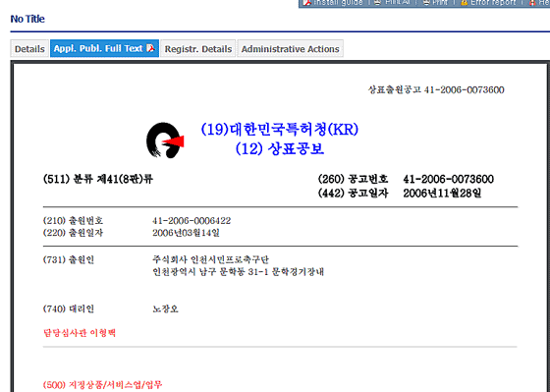This screenshot has width=550, height=392.
Task: Open the Details tab
Action: (x=29, y=49)
